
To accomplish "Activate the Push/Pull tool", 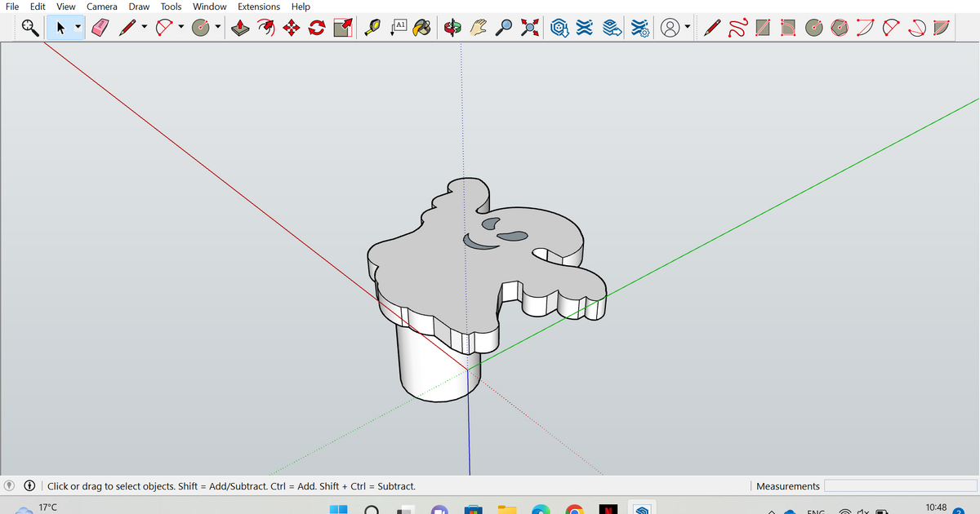I will pyautogui.click(x=240, y=28).
